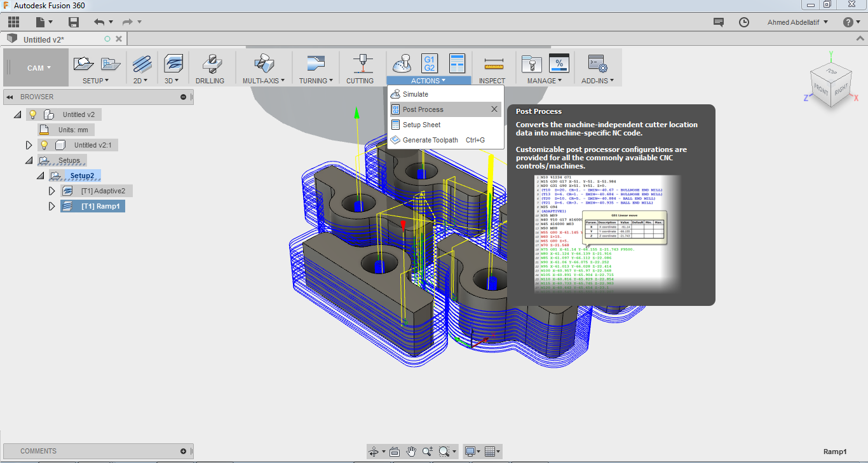Image resolution: width=868 pixels, height=463 pixels.
Task: Open the data panel grid icon
Action: (13, 22)
